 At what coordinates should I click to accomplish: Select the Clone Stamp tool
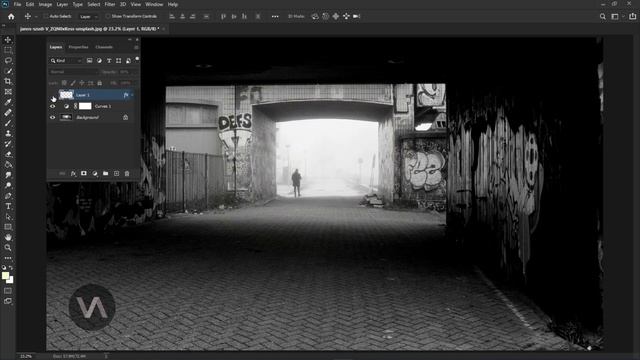(8, 133)
